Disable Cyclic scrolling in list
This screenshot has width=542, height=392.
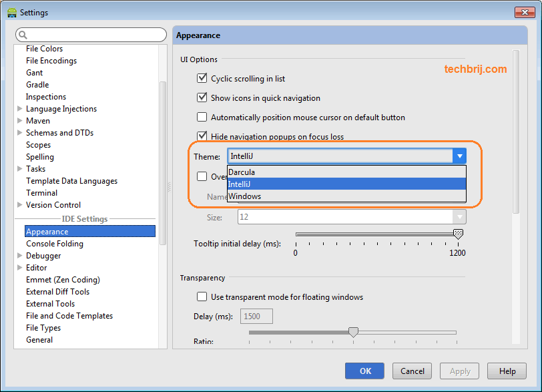(x=202, y=78)
